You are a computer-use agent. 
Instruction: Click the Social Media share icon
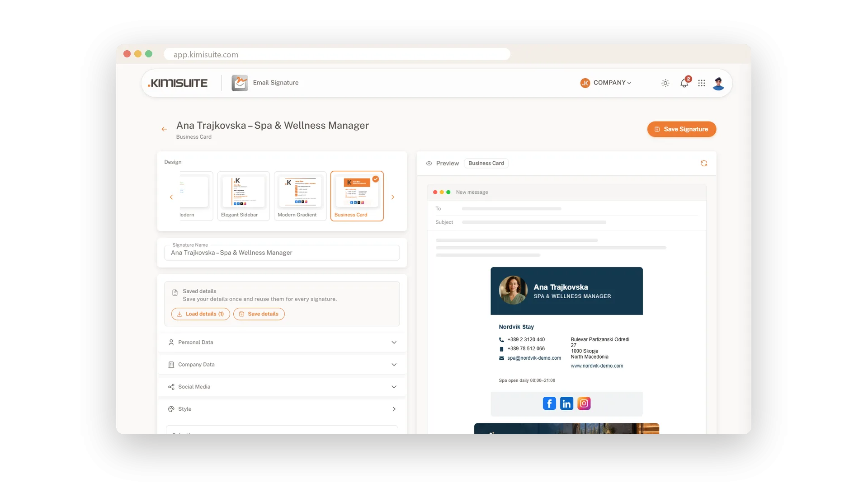coord(171,387)
